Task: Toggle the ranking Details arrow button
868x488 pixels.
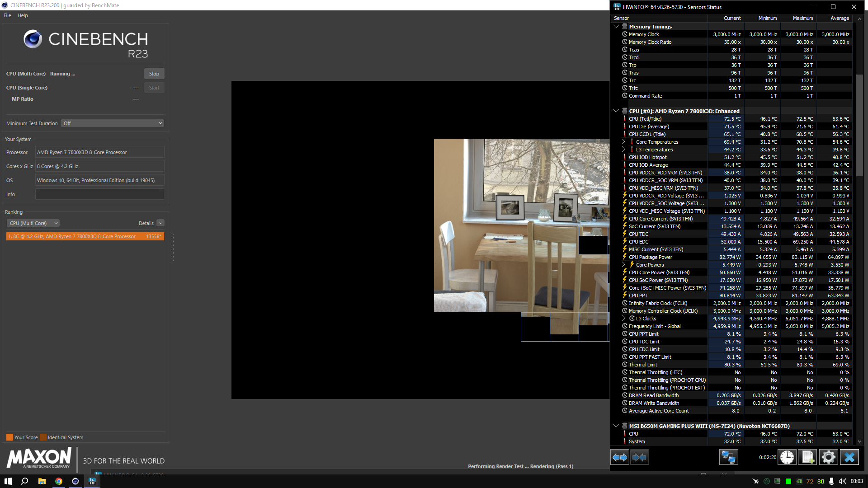Action: tap(160, 223)
